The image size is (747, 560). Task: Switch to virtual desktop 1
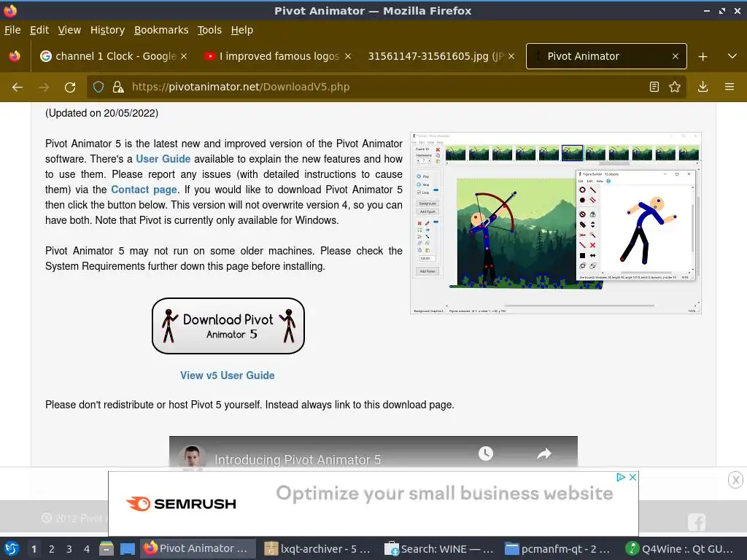(x=34, y=549)
